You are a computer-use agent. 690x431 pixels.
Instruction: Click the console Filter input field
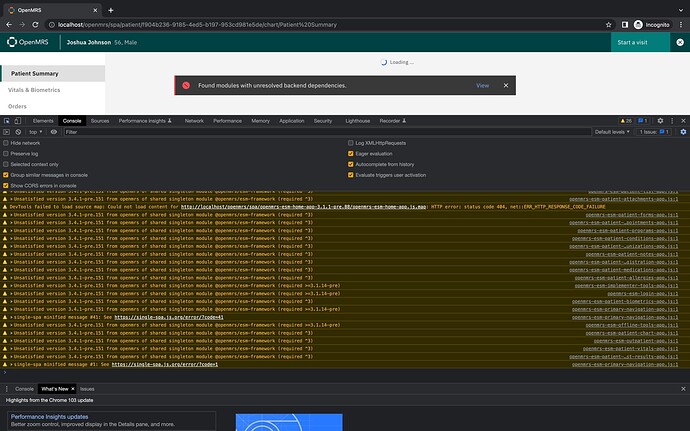pos(327,132)
